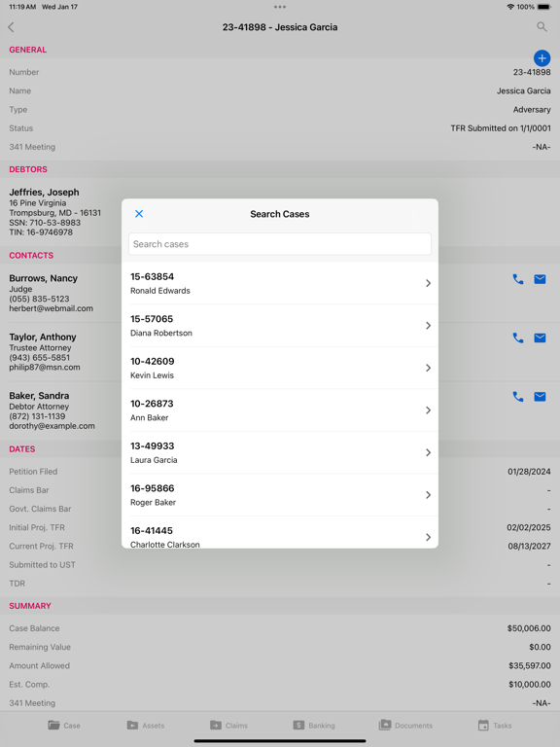Tap Current Proj. TFR date 08/13/2027
This screenshot has width=560, height=747.
529,546
